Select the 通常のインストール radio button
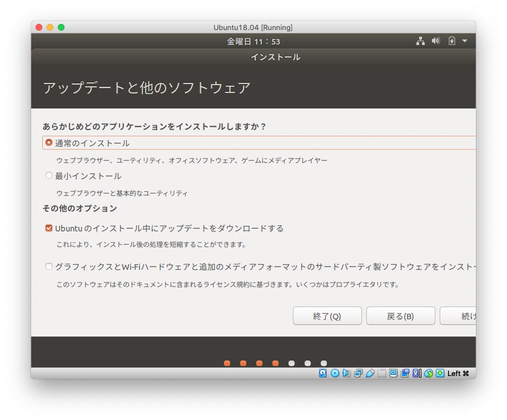The width and height of the screenshot is (507, 420). click(x=48, y=142)
